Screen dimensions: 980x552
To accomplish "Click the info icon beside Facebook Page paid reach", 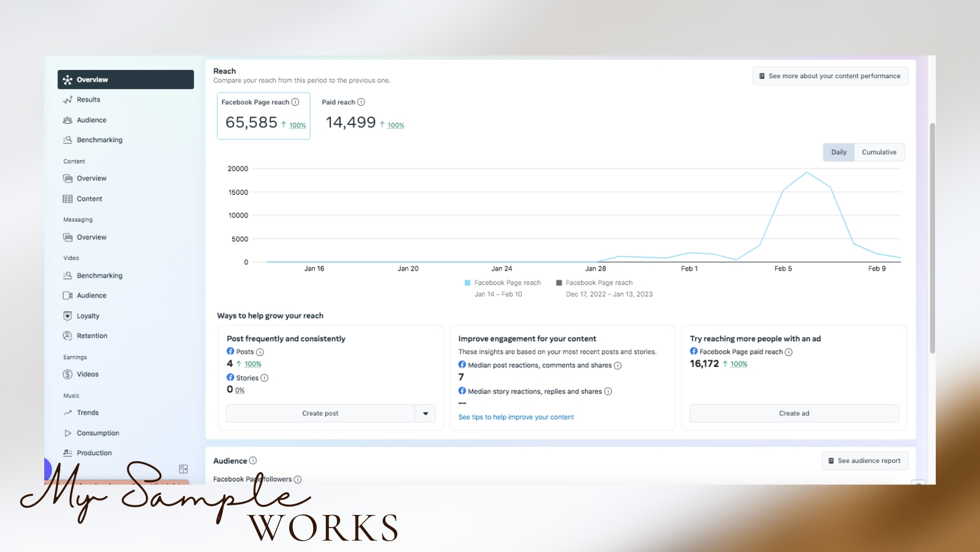I will 789,352.
